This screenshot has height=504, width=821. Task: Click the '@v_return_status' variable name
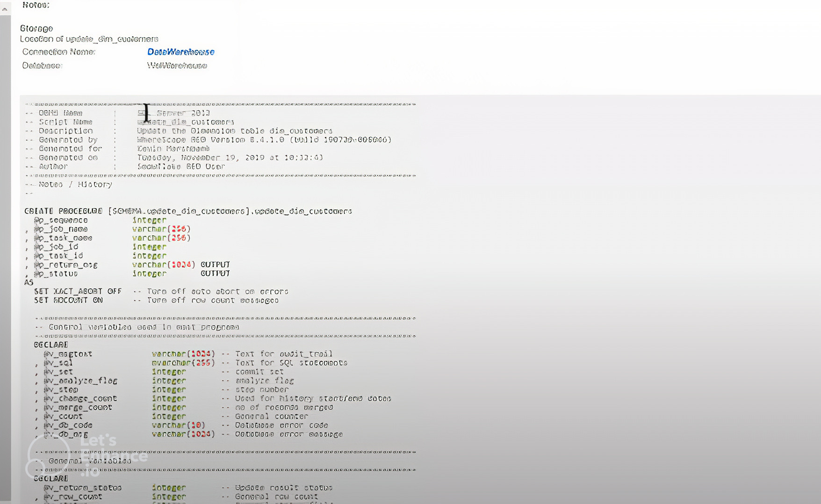tap(83, 488)
